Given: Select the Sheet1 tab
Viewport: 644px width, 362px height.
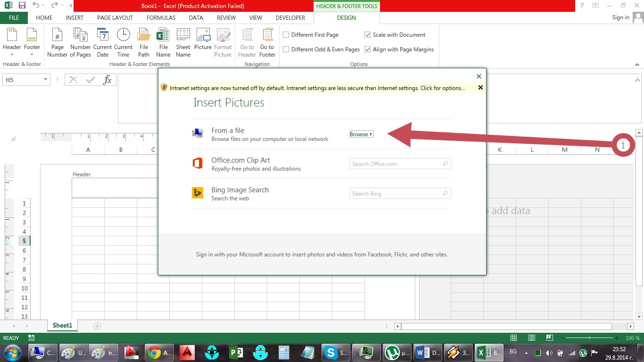Looking at the screenshot, I should pos(62,326).
